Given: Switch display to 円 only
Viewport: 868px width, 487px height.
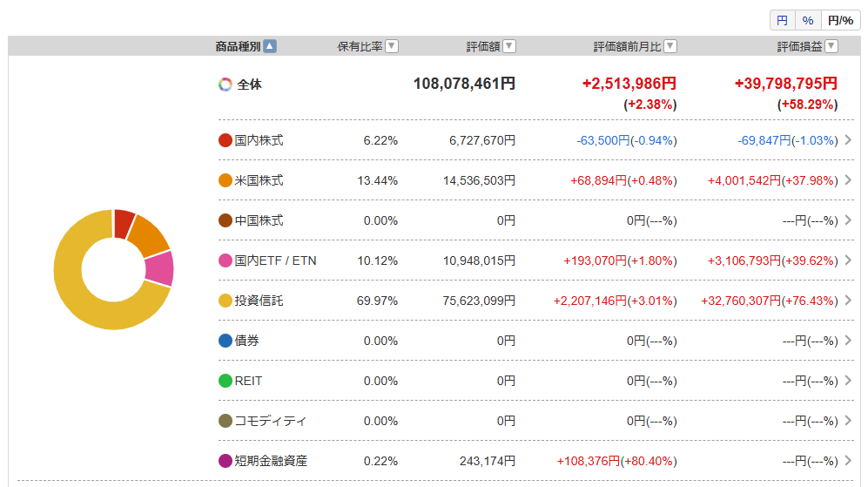Looking at the screenshot, I should (782, 20).
